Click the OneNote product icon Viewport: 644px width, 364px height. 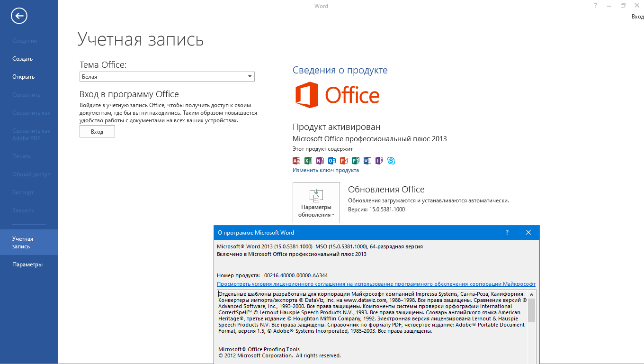point(320,161)
